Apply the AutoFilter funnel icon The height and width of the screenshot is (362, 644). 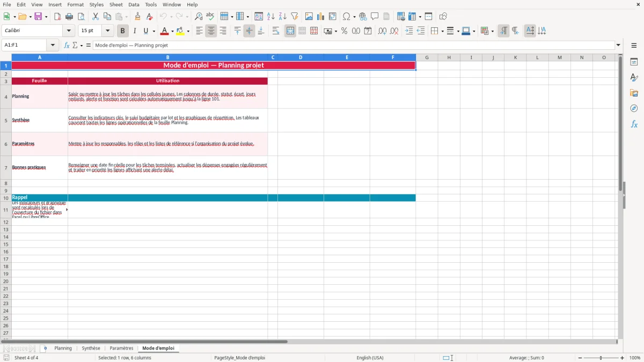(x=294, y=17)
